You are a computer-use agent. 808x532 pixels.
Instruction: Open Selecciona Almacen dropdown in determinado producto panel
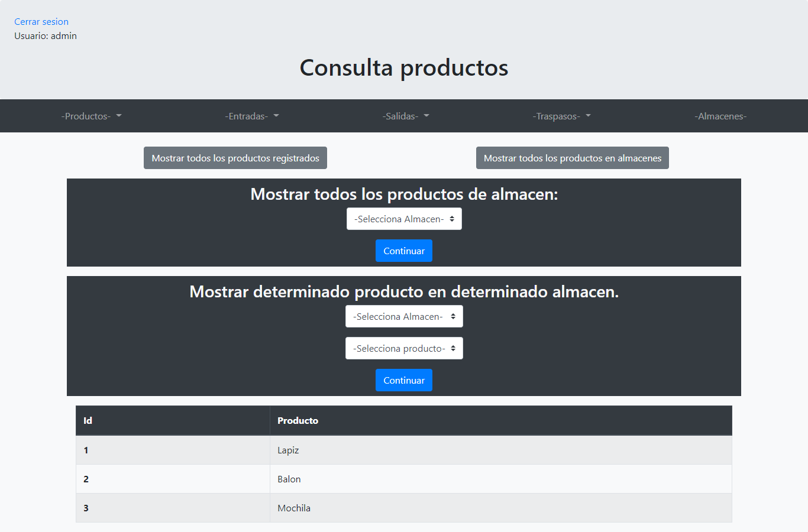tap(404, 316)
